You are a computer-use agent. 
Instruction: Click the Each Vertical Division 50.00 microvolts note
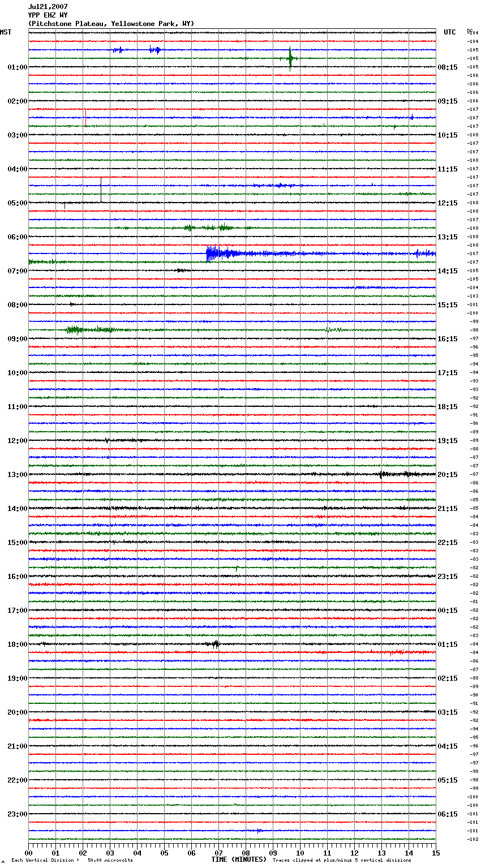tap(72, 861)
